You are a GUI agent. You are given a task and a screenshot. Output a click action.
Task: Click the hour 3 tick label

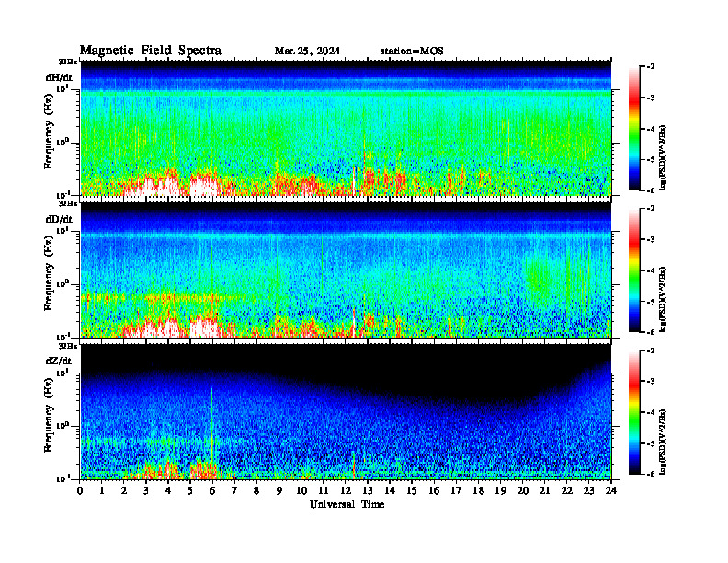[x=147, y=490]
